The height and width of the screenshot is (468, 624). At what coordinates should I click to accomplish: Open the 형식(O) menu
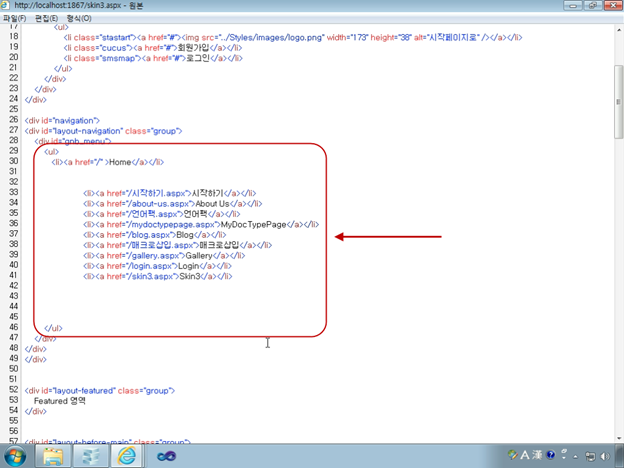pyautogui.click(x=79, y=18)
